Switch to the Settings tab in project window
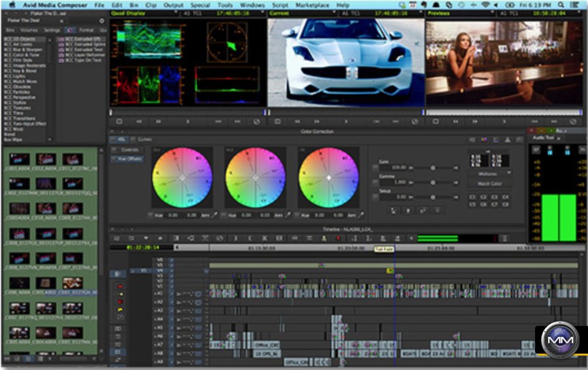The width and height of the screenshot is (588, 370). click(x=52, y=30)
